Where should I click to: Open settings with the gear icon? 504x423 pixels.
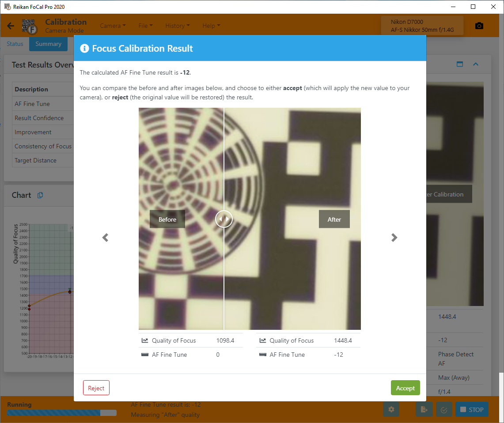click(x=391, y=409)
